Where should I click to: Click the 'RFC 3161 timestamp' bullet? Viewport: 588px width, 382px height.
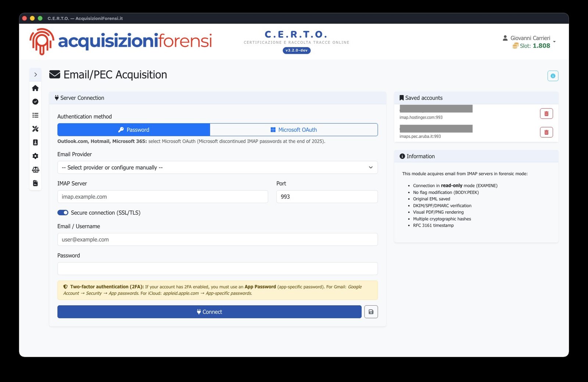(433, 226)
